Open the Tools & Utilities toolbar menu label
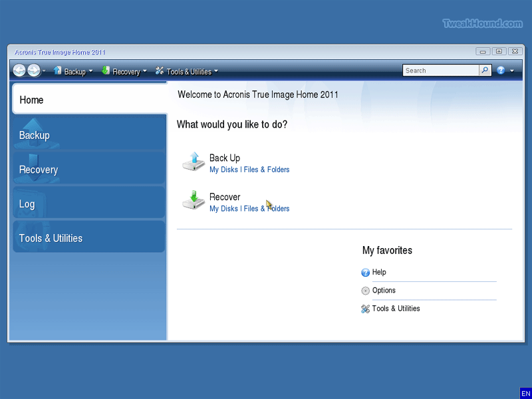The width and height of the screenshot is (532, 399). pos(189,72)
